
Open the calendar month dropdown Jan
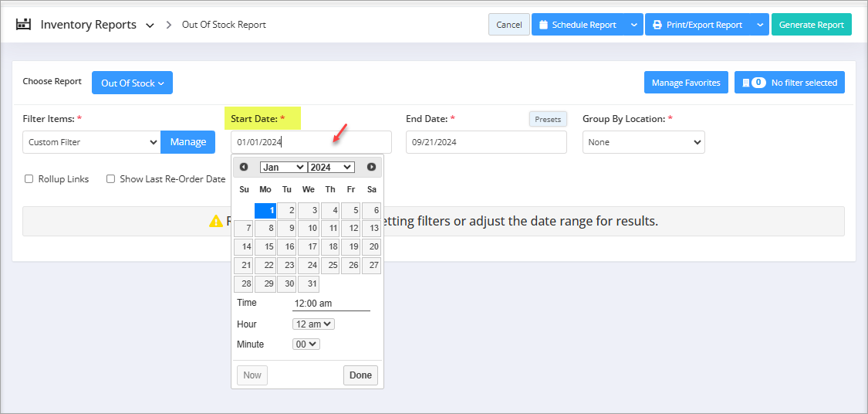point(283,167)
